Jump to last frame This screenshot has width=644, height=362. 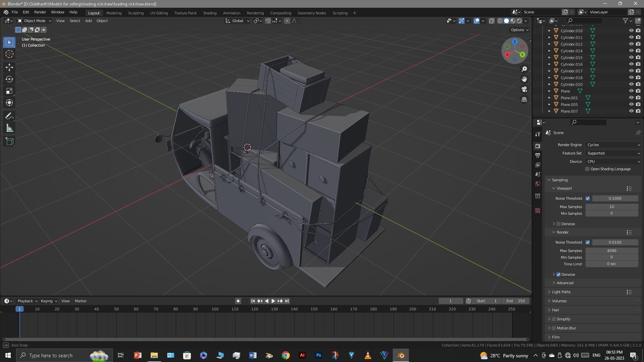click(287, 301)
